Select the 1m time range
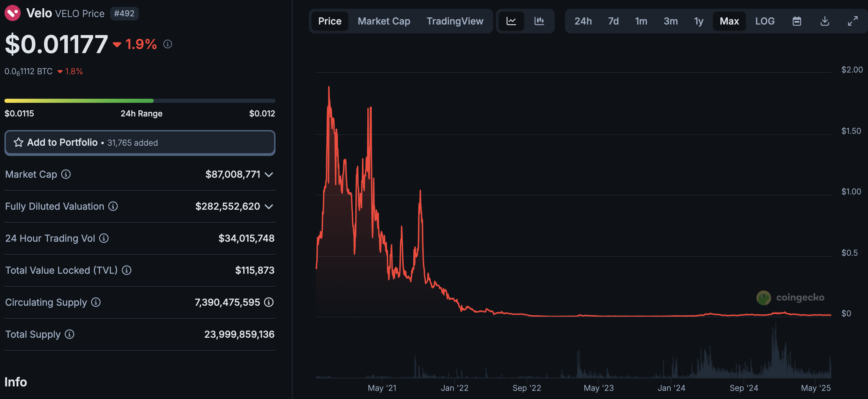 tap(641, 21)
